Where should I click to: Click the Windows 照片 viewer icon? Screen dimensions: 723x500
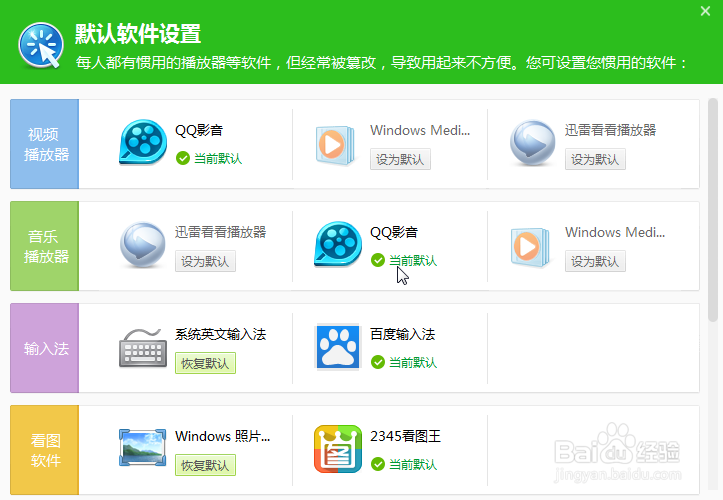pos(142,447)
